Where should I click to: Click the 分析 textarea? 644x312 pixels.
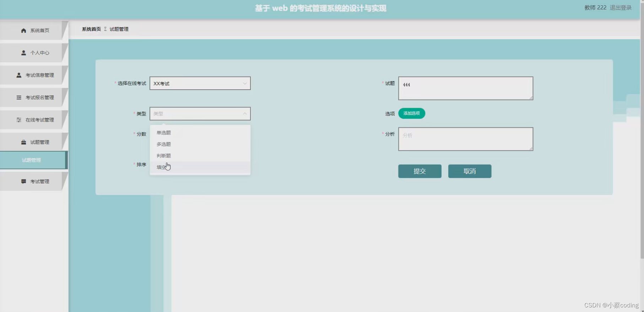point(466,139)
